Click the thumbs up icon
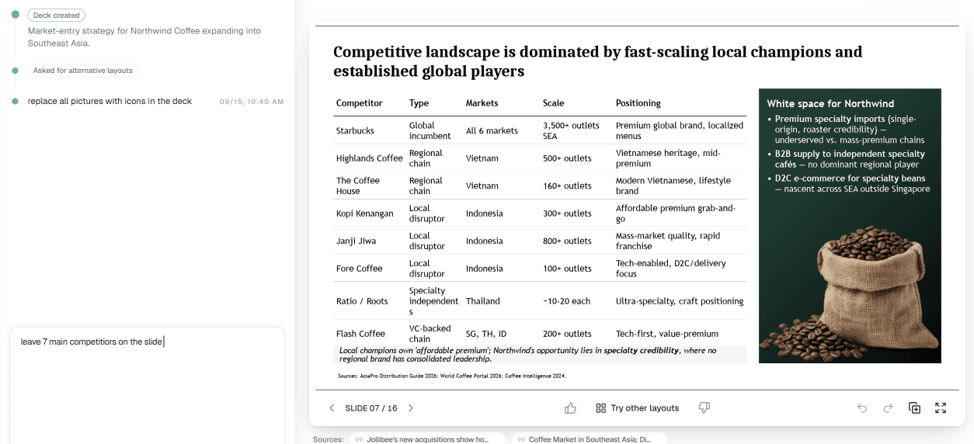The height and width of the screenshot is (444, 974). (x=570, y=408)
